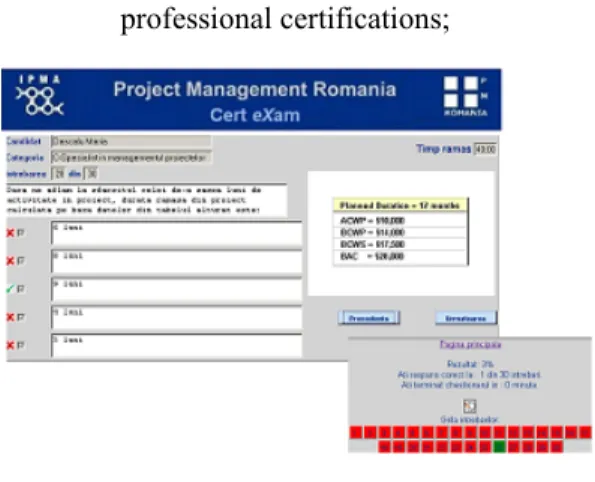
Task: Toggle the second answer's checkbox
Action: click(x=20, y=261)
